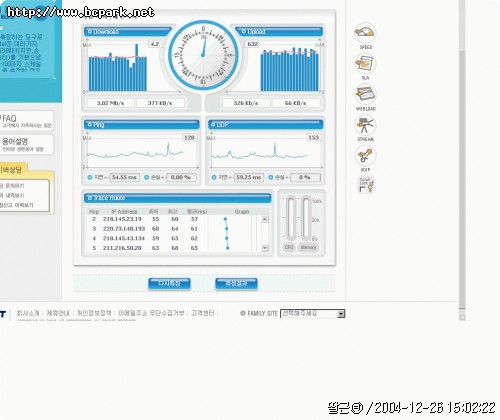Select the 377 KB/s download value
Image resolution: width=500 pixels, height=420 pixels.
click(x=160, y=103)
